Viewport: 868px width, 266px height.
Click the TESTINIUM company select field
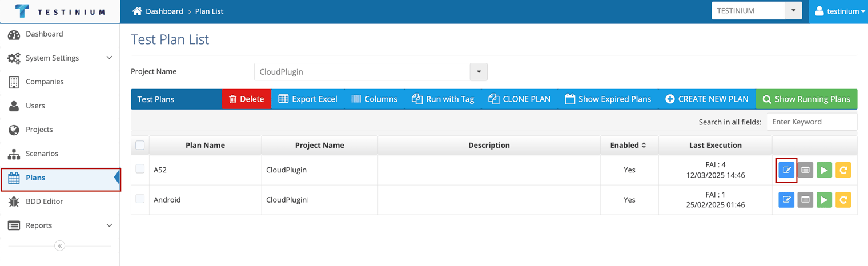[748, 11]
